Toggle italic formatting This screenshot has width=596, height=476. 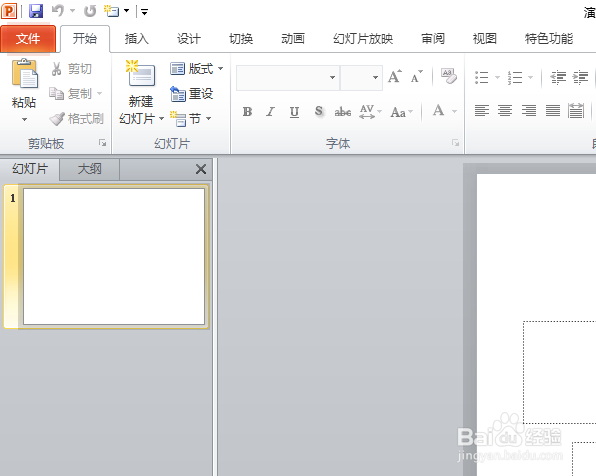tap(270, 111)
